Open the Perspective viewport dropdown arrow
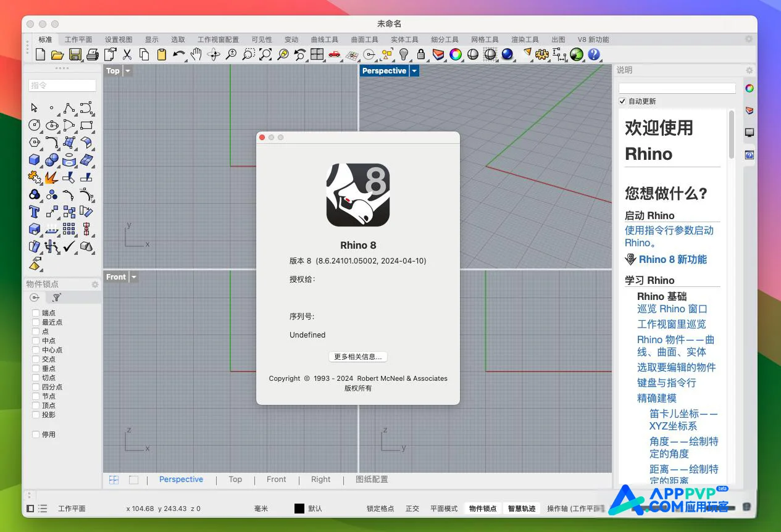781x532 pixels. [414, 71]
